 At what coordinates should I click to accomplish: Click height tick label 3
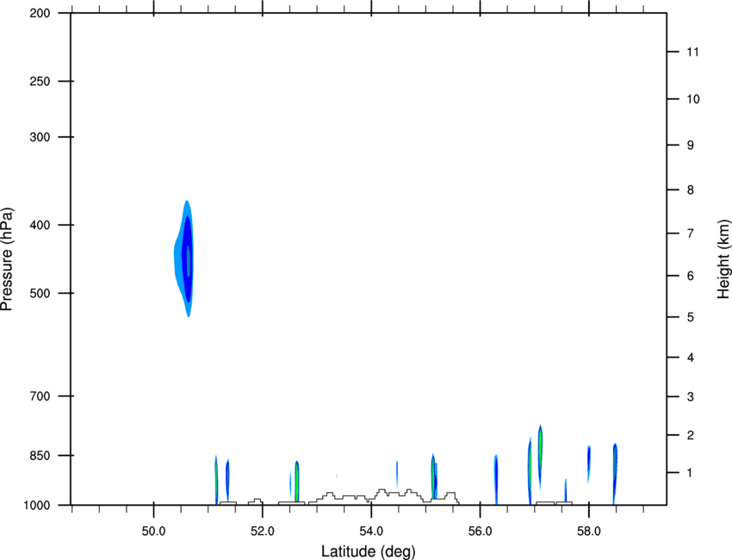click(x=691, y=397)
